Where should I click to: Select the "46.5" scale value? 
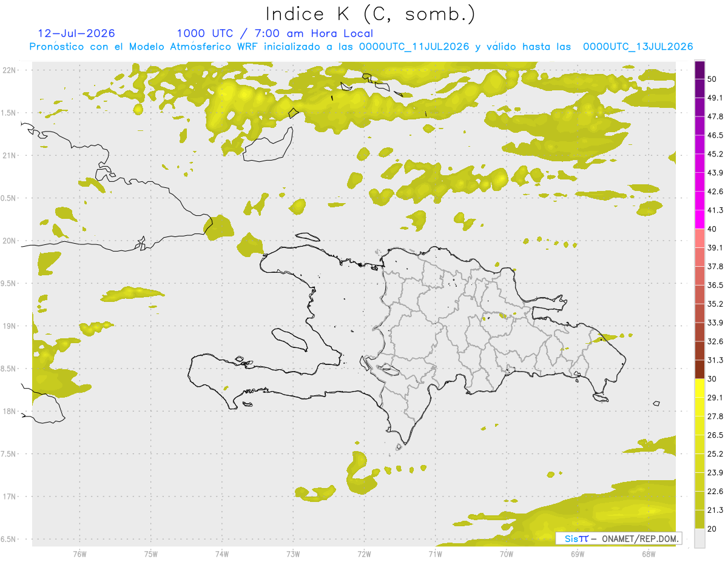715,135
